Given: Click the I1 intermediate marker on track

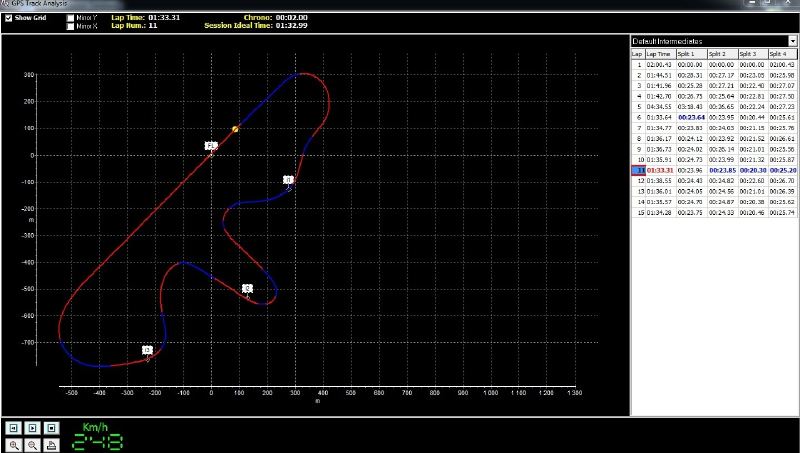Looking at the screenshot, I should pos(288,180).
